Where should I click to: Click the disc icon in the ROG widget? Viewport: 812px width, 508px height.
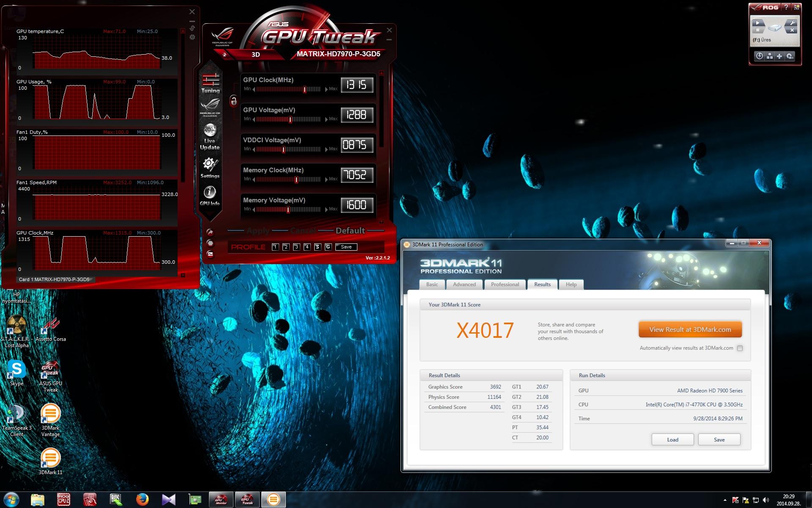pos(790,56)
